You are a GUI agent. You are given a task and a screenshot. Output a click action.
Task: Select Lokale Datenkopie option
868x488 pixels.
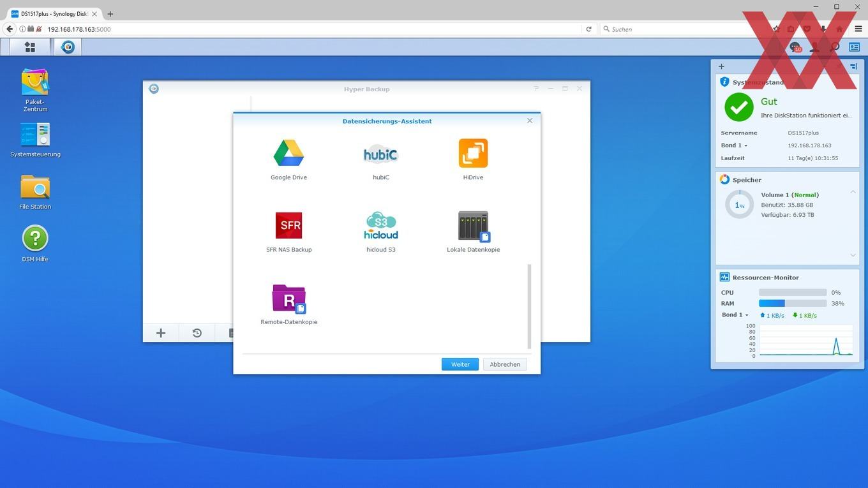(473, 232)
